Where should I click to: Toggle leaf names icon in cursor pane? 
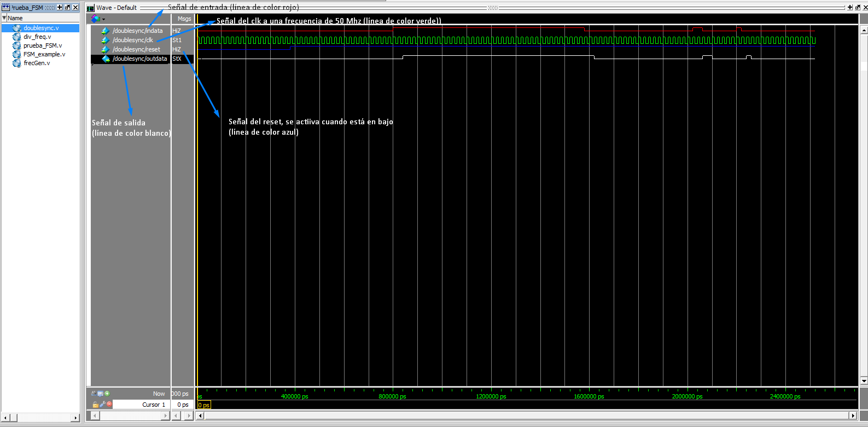[x=94, y=393]
